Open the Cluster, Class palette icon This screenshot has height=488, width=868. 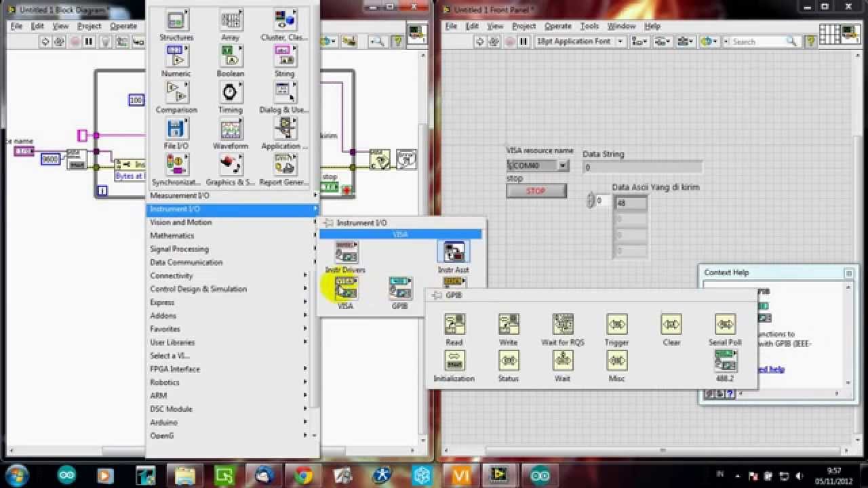pos(285,20)
